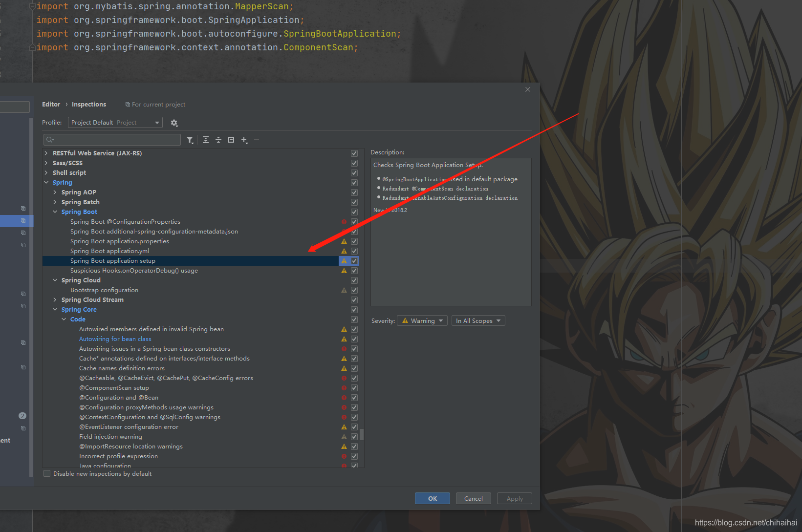802x532 pixels.
Task: Click the reset to empty square icon
Action: pos(231,140)
